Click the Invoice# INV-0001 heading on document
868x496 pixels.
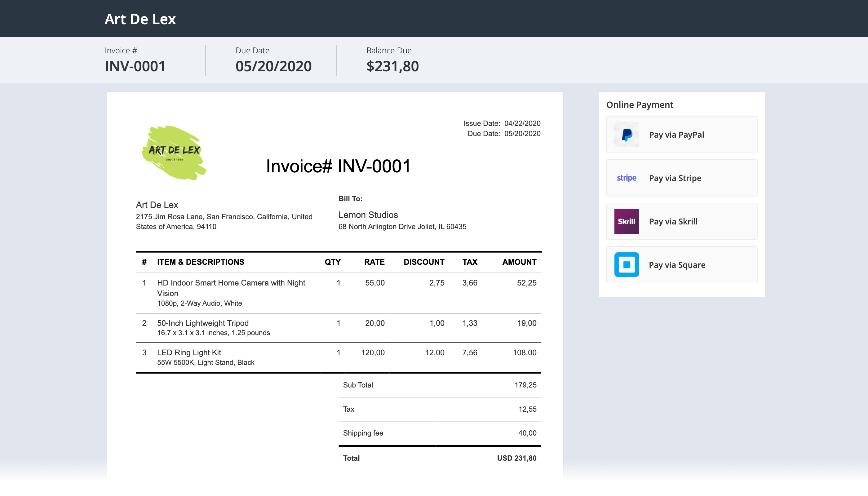click(x=338, y=166)
